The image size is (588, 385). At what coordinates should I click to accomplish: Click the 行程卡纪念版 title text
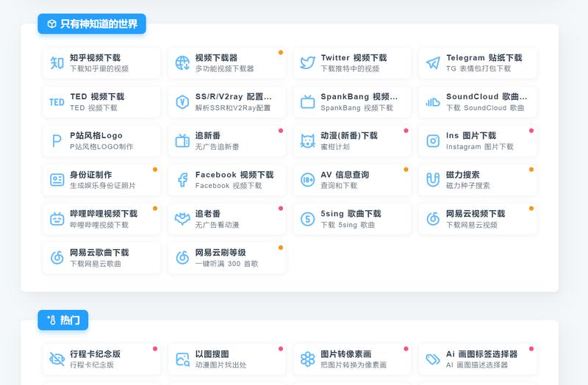(x=96, y=354)
